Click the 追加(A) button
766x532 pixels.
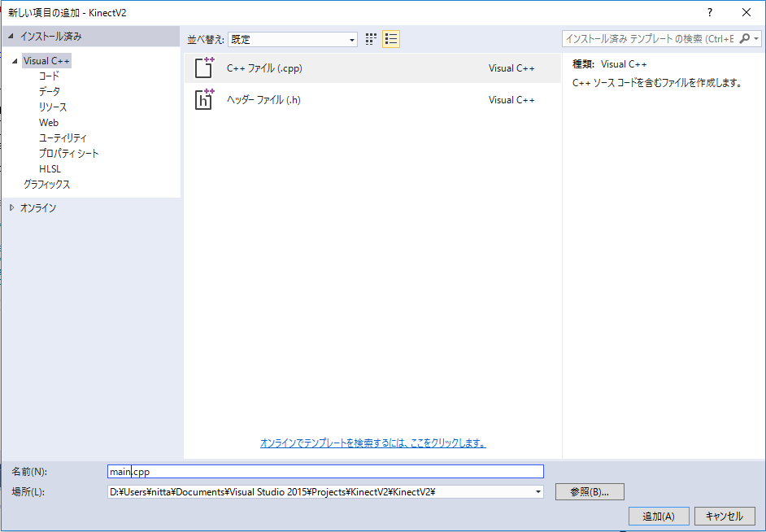click(x=659, y=516)
